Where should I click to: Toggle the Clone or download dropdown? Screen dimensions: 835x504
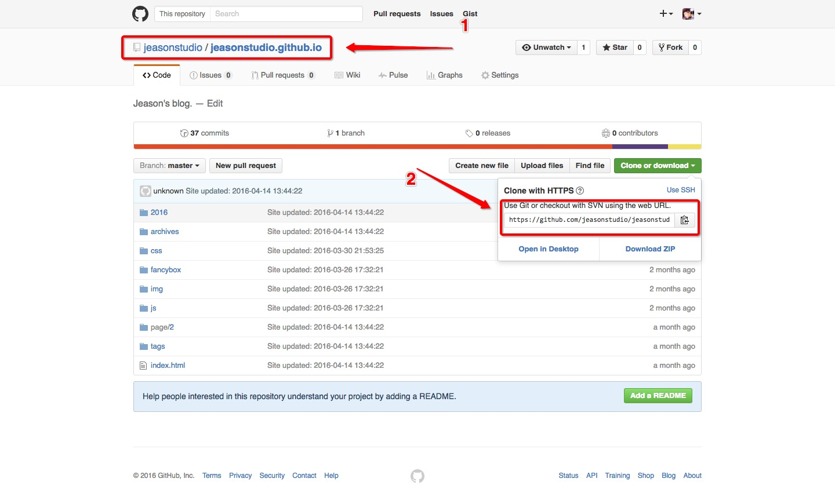pyautogui.click(x=658, y=166)
